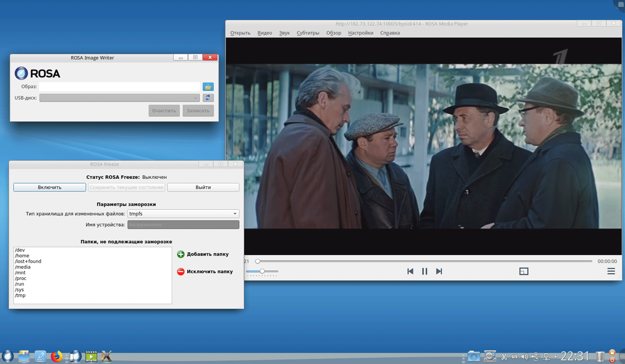
Task: Refresh the USB disk list
Action: click(208, 98)
